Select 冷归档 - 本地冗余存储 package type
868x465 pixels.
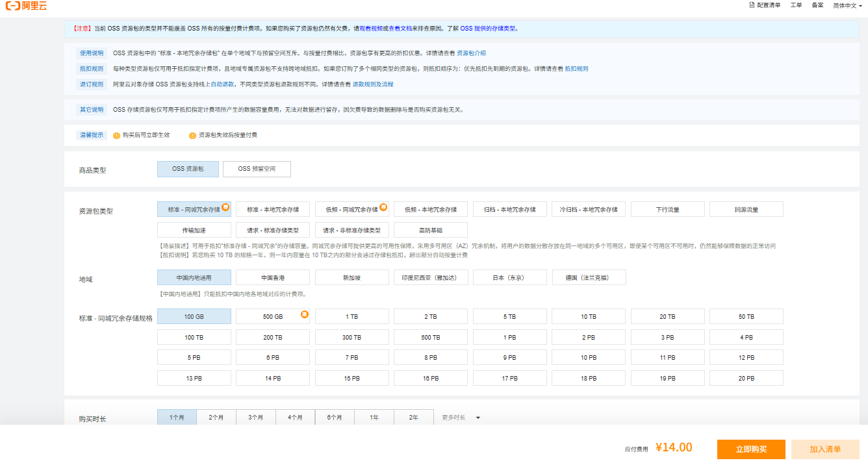pyautogui.click(x=589, y=209)
